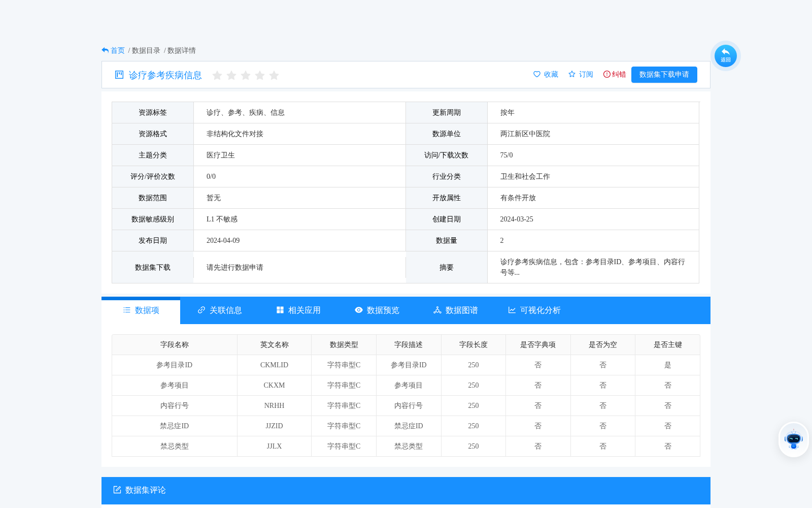This screenshot has width=812, height=508.
Task: Report an error via 纠错
Action: coord(614,74)
